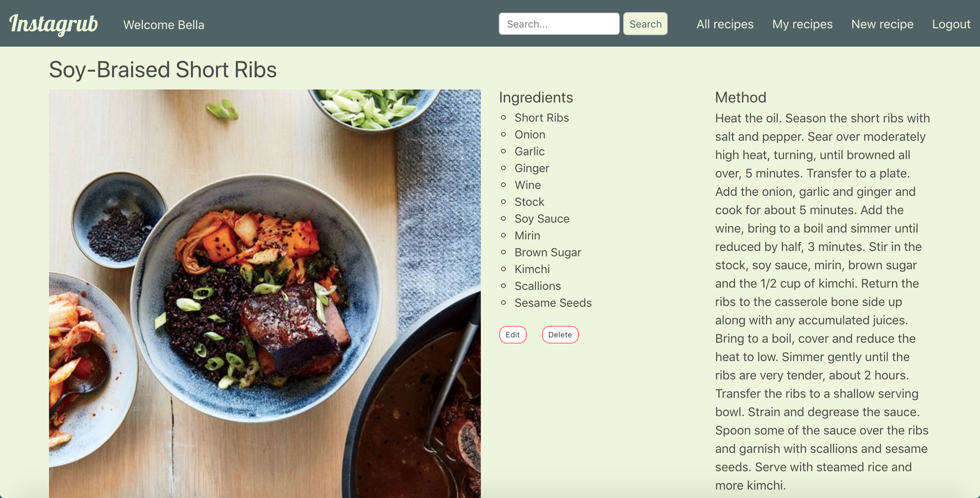Click the short ribs recipe photo
The width and height of the screenshot is (980, 498).
click(x=265, y=293)
